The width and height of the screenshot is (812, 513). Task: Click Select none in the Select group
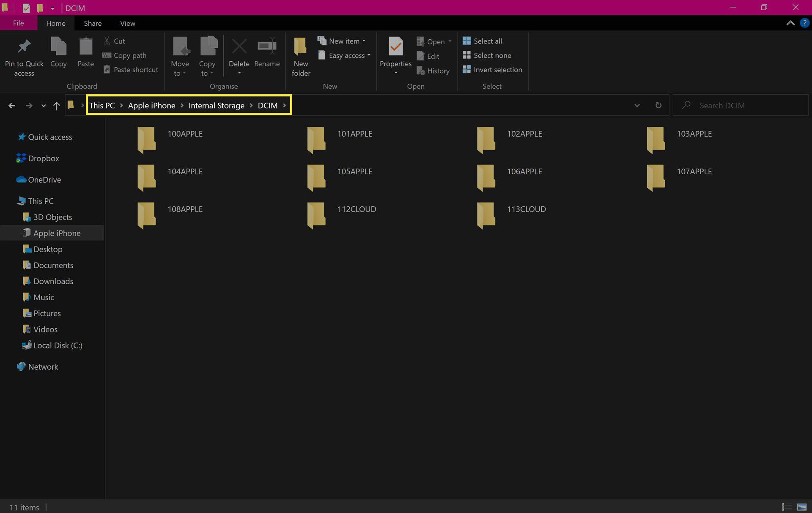tap(493, 55)
